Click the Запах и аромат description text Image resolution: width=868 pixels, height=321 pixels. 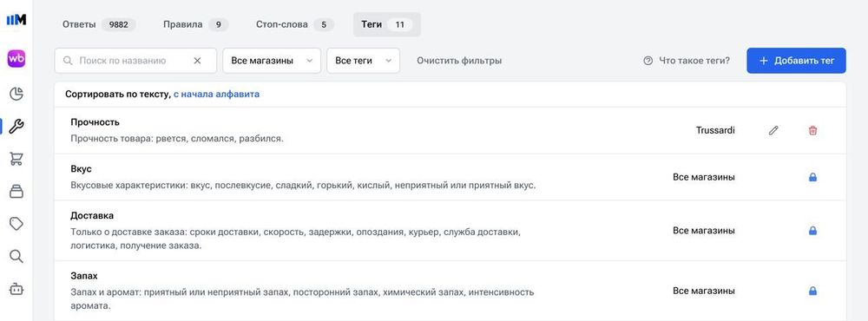pos(302,298)
